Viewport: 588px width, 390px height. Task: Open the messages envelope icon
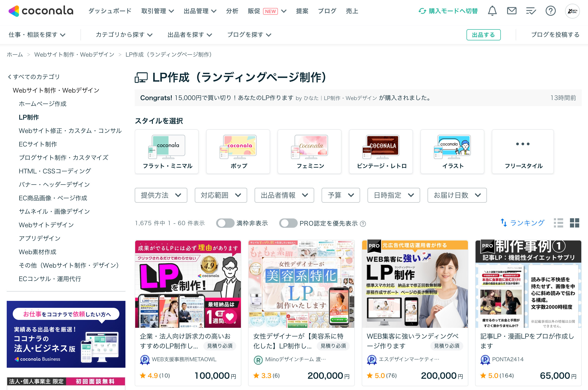click(511, 11)
